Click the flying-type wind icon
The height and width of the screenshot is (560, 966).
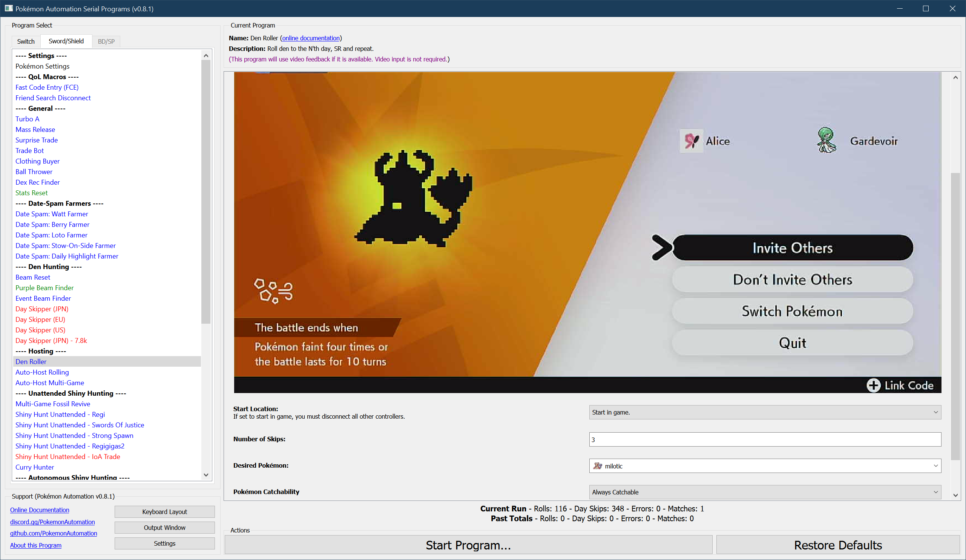point(273,291)
